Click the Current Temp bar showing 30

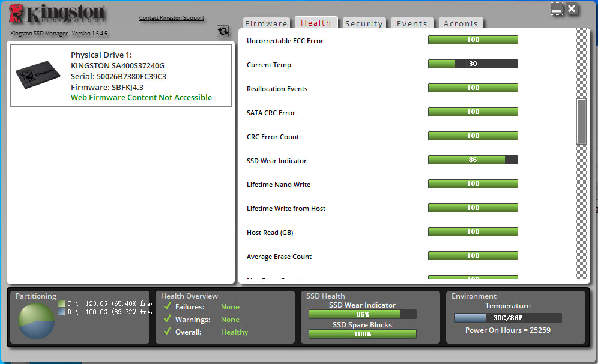pyautogui.click(x=473, y=64)
